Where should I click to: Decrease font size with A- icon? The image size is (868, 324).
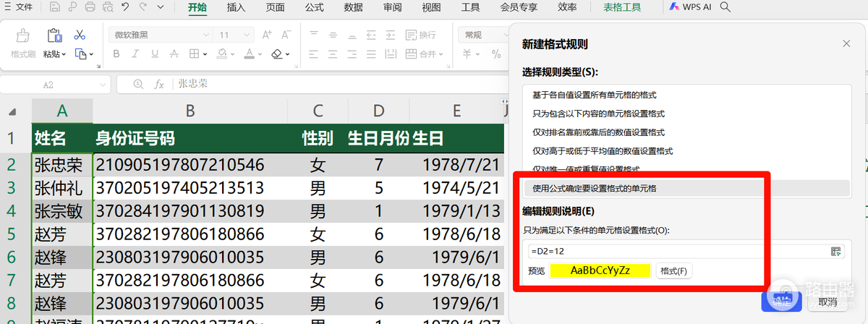pyautogui.click(x=285, y=35)
